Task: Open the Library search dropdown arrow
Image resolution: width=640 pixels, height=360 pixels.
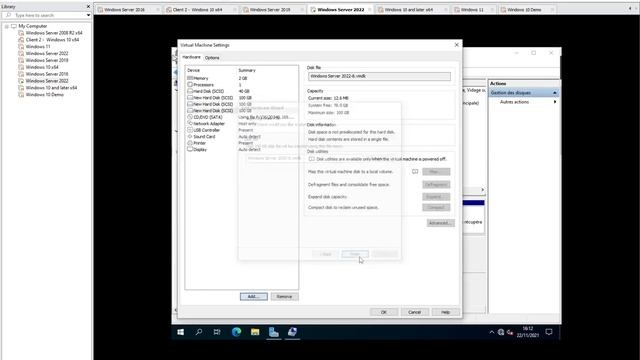Action: [88, 15]
